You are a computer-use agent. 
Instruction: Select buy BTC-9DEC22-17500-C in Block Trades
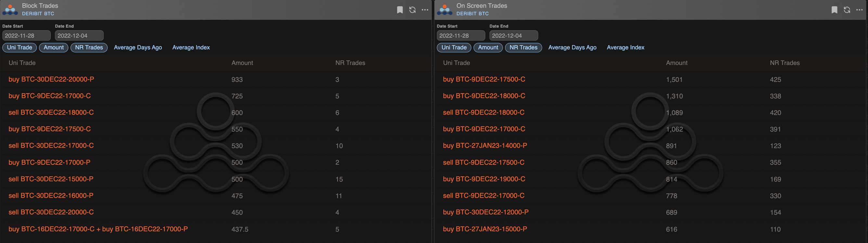[49, 129]
